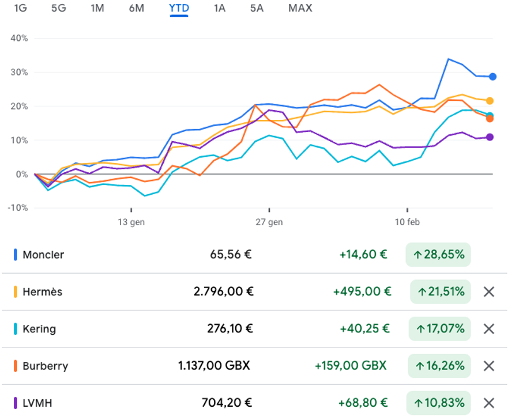519x420 pixels.
Task: Remove Hermès from the comparison
Action: 489,292
